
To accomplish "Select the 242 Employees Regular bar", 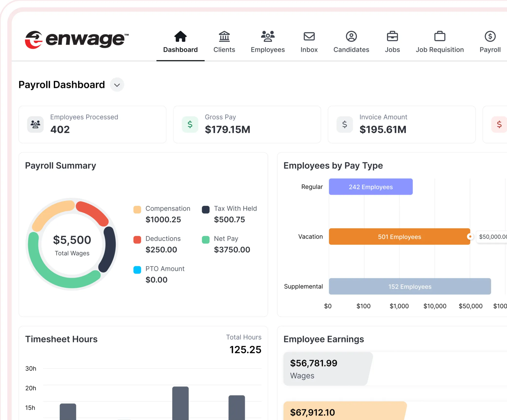I will pos(370,187).
